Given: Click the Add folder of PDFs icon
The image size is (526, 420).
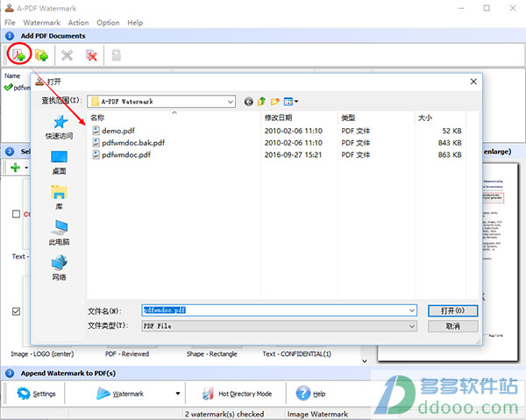Looking at the screenshot, I should point(41,55).
